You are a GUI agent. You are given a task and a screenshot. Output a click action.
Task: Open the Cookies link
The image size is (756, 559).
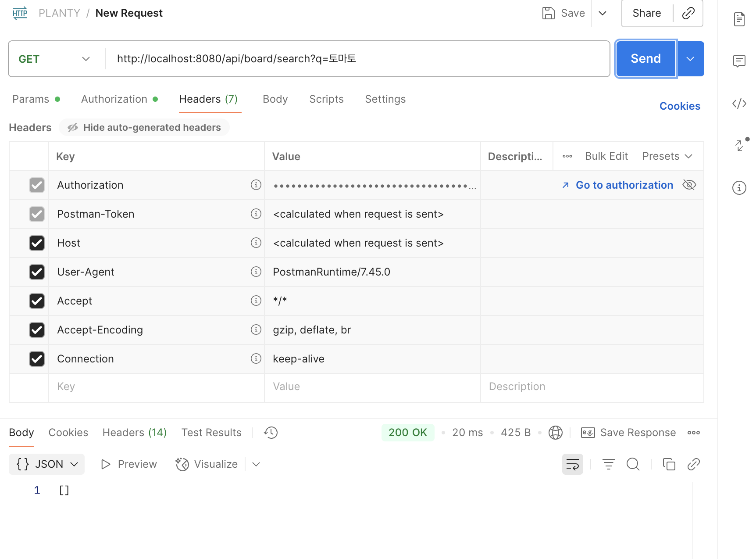680,106
